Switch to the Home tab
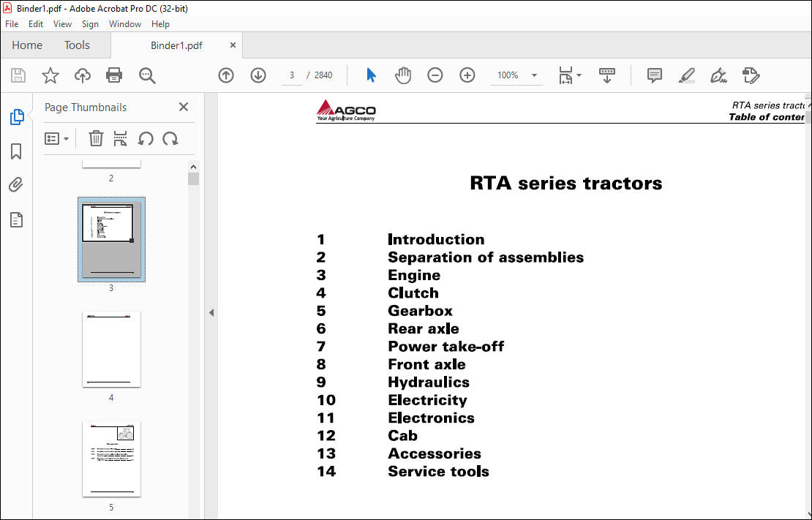The width and height of the screenshot is (812, 520). pyautogui.click(x=27, y=45)
